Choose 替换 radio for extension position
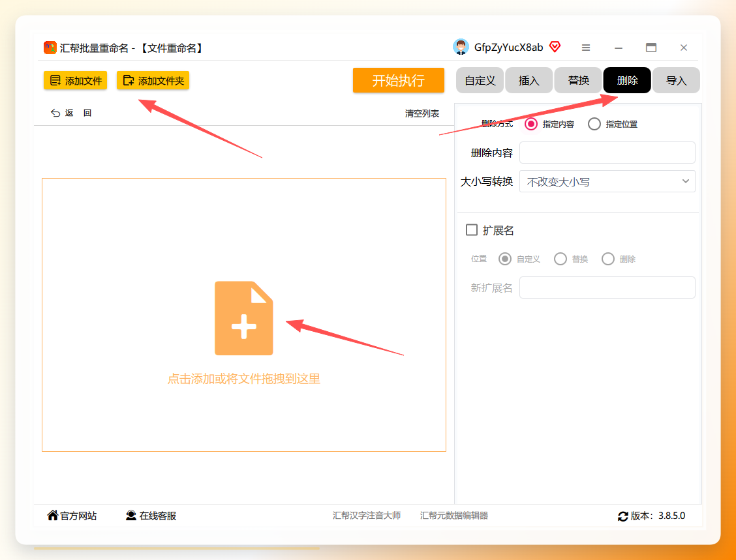This screenshot has width=736, height=560. click(x=560, y=259)
